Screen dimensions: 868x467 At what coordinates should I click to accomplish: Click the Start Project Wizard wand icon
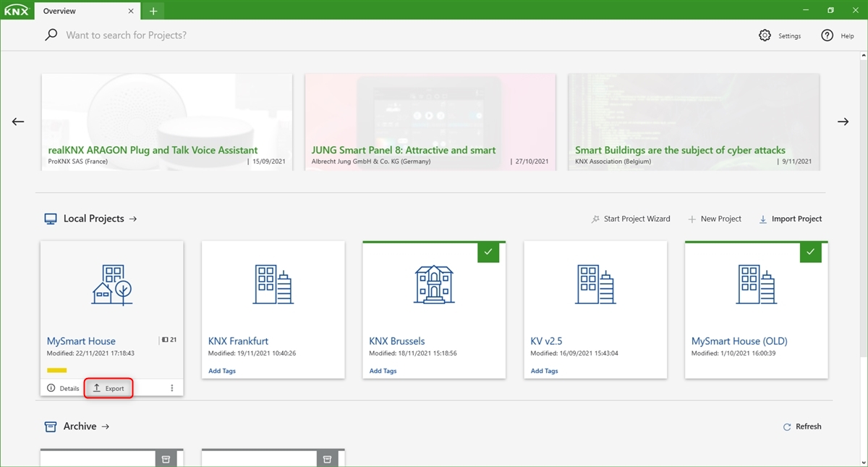tap(595, 219)
